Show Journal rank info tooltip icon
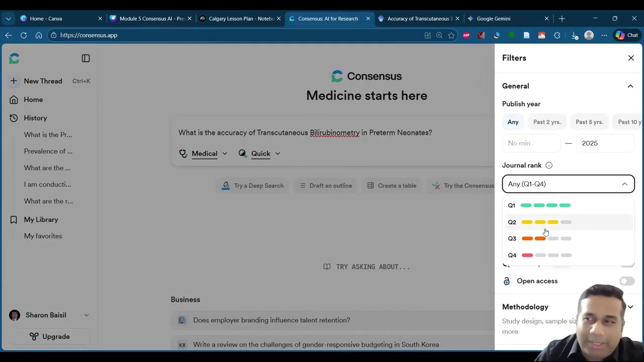644x362 pixels. pyautogui.click(x=549, y=165)
